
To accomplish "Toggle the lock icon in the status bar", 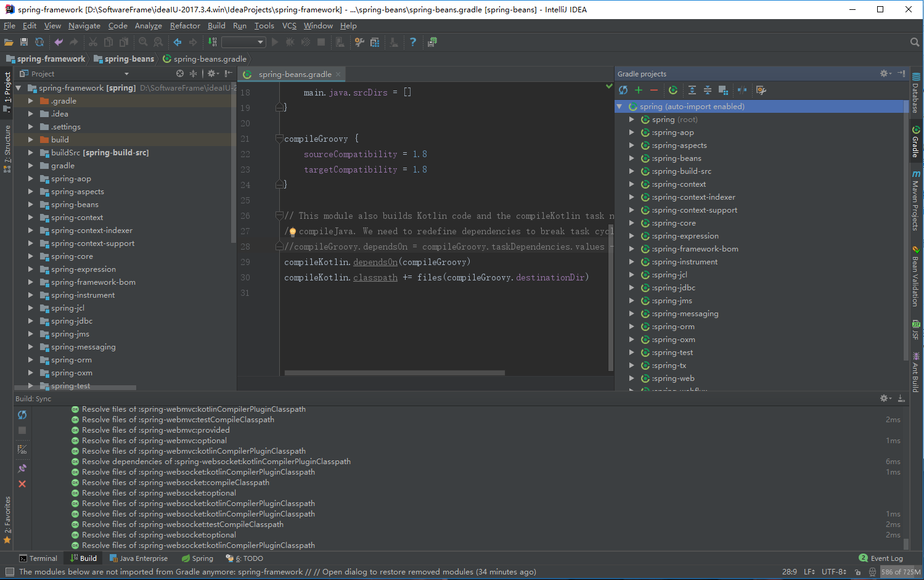I will click(858, 572).
